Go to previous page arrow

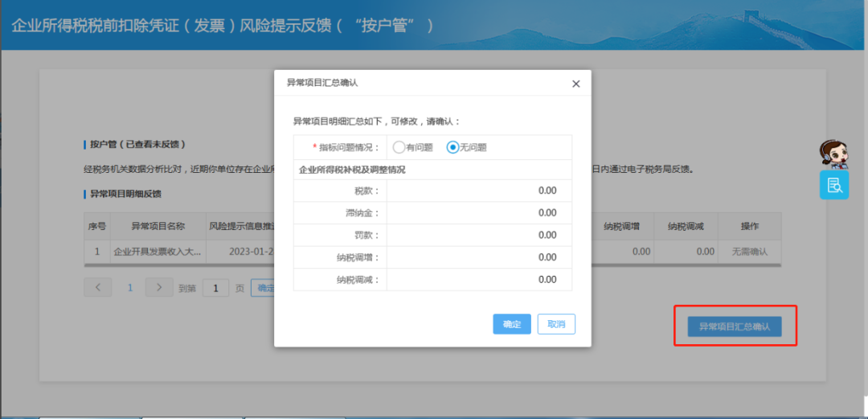pos(98,287)
